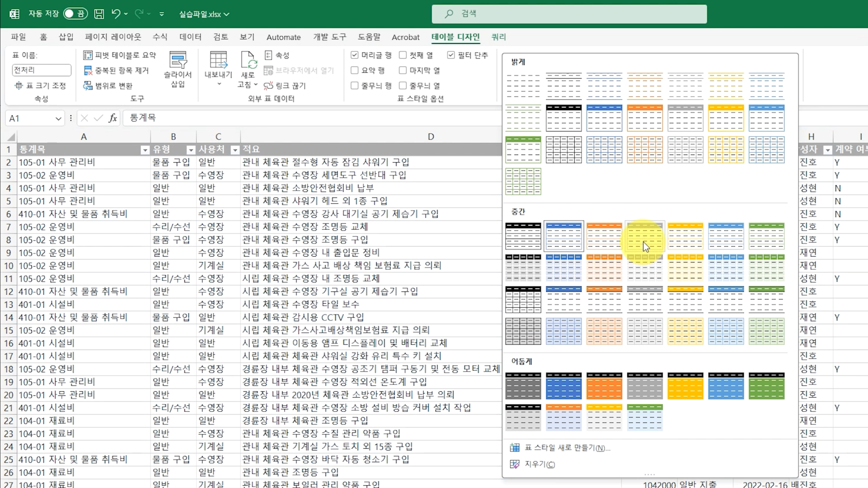Click Resize Table (표 크기 조정)
Image resolution: width=868 pixels, height=488 pixels.
pyautogui.click(x=41, y=86)
